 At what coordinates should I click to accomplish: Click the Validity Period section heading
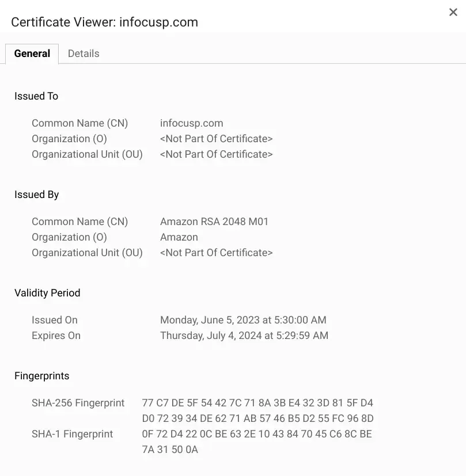pyautogui.click(x=47, y=292)
